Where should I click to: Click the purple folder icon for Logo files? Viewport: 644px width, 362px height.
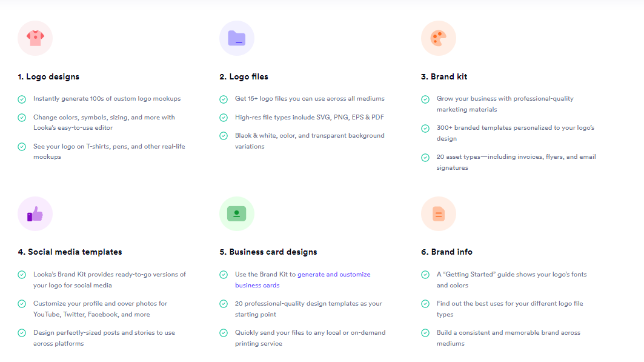tap(237, 38)
